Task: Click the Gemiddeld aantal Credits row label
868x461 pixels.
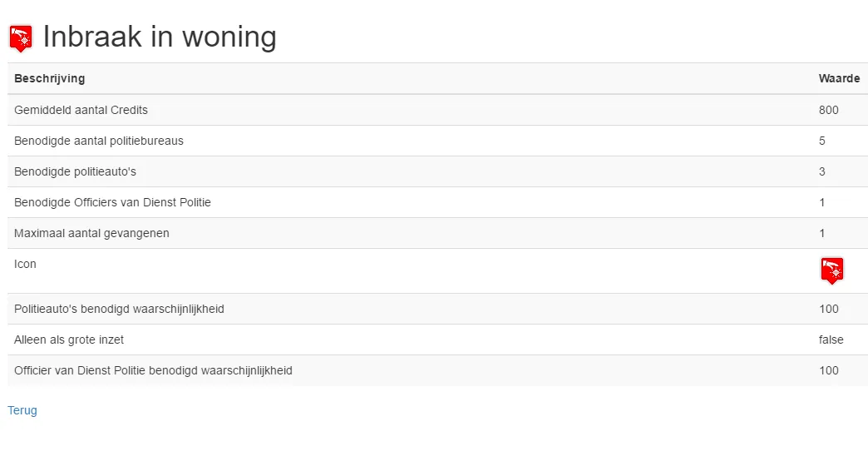Action: (81, 110)
